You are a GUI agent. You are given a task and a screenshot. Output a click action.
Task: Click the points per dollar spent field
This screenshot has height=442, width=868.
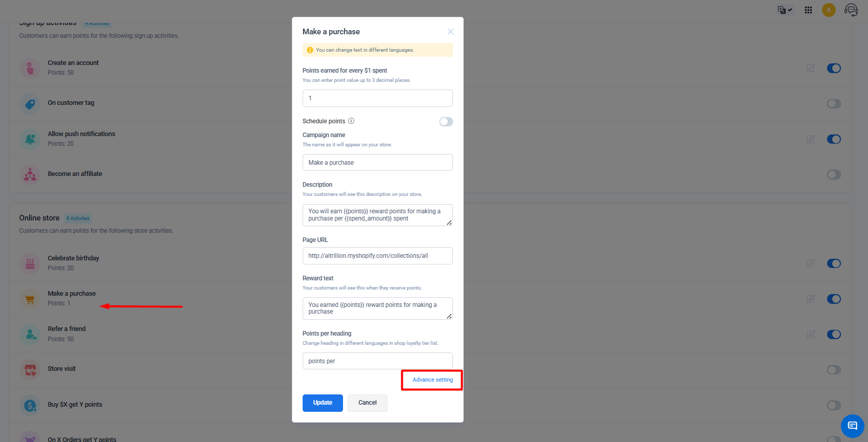tap(378, 98)
